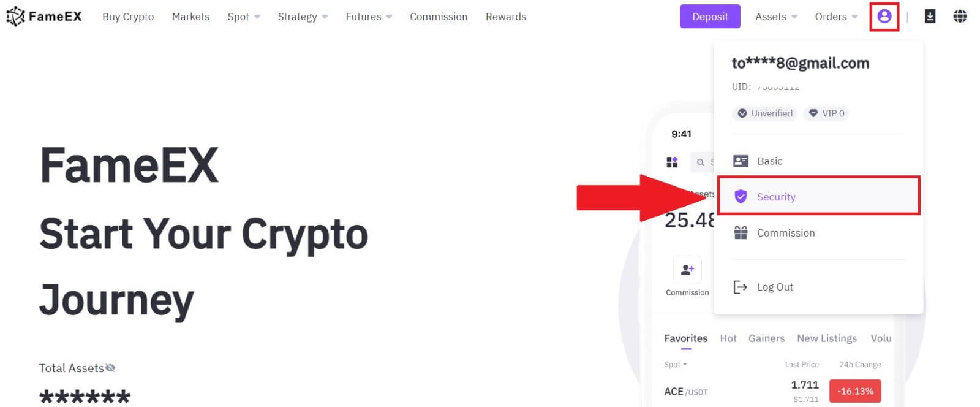
Task: Click the app download icon
Action: click(930, 17)
